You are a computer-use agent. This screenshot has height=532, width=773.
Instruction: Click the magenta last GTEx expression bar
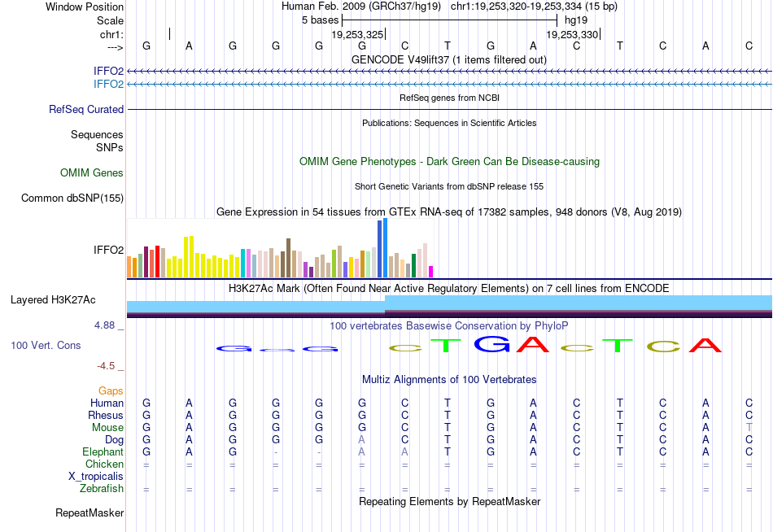point(431,272)
